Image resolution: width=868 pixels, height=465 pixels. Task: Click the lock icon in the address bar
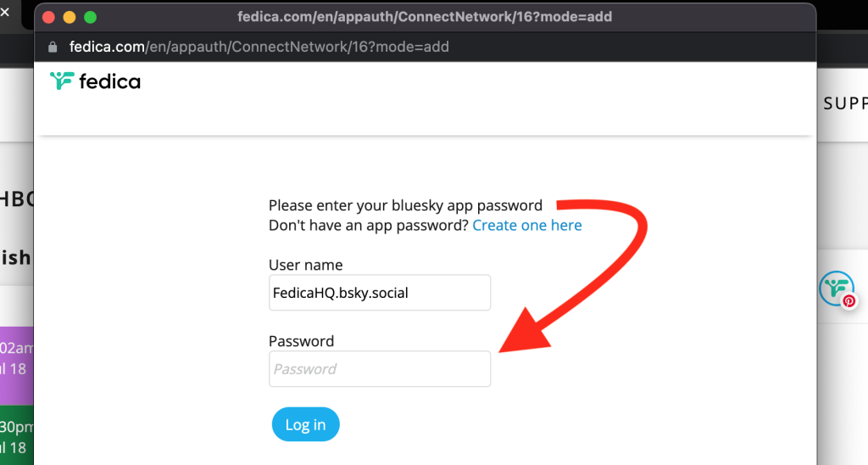point(53,47)
